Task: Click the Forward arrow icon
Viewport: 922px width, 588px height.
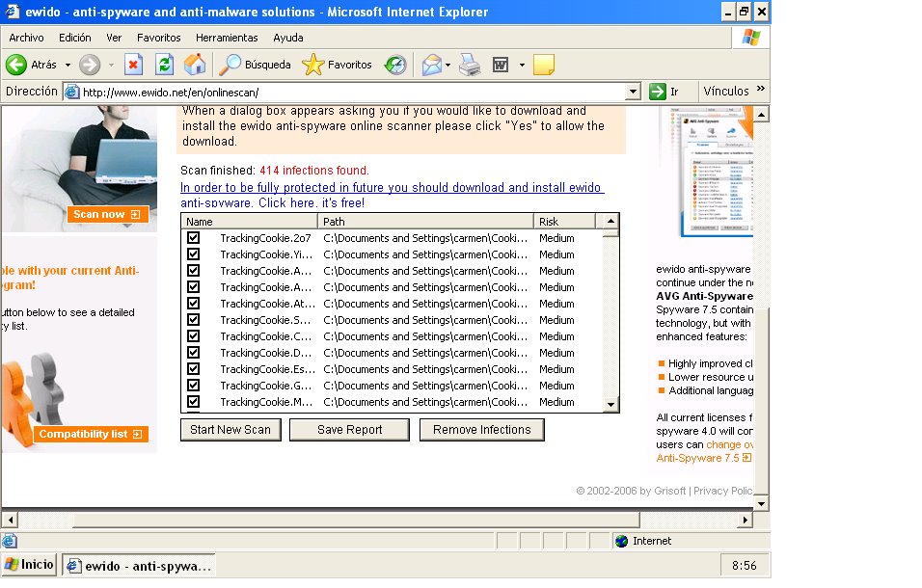Action: 90,65
